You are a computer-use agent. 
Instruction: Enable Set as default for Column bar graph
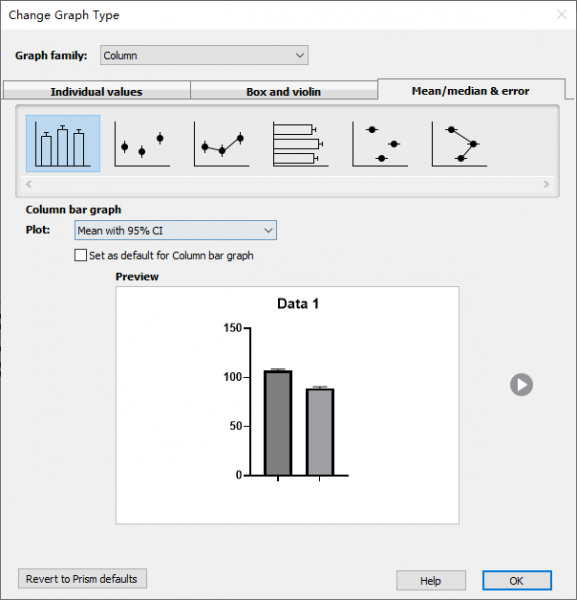(x=80, y=255)
